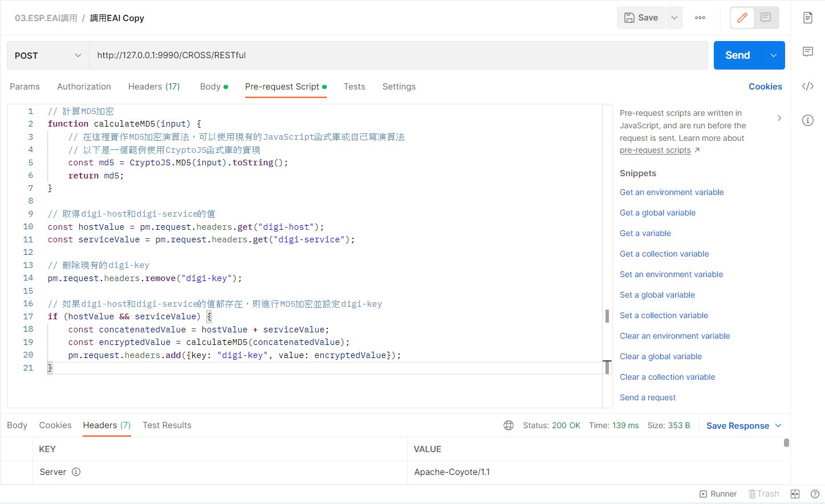
Task: Switch to edit mode pencil icon
Action: 742,18
